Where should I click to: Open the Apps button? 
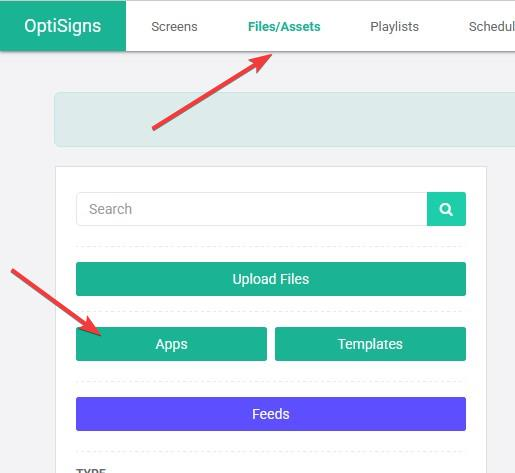click(171, 344)
